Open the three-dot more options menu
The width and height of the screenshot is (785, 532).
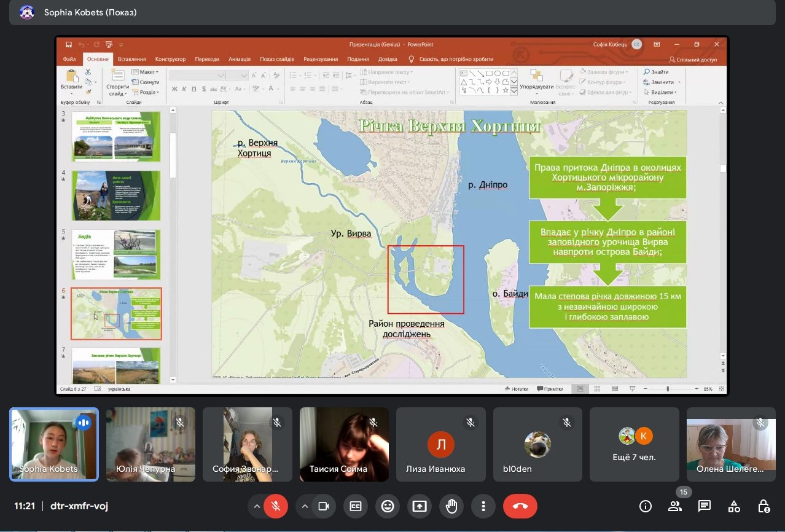coord(483,506)
